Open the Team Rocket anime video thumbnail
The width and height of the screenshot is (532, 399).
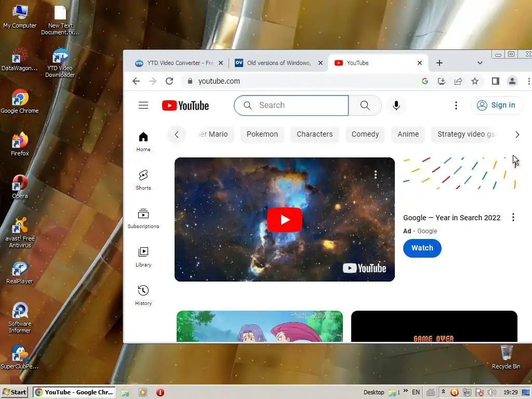point(260,326)
